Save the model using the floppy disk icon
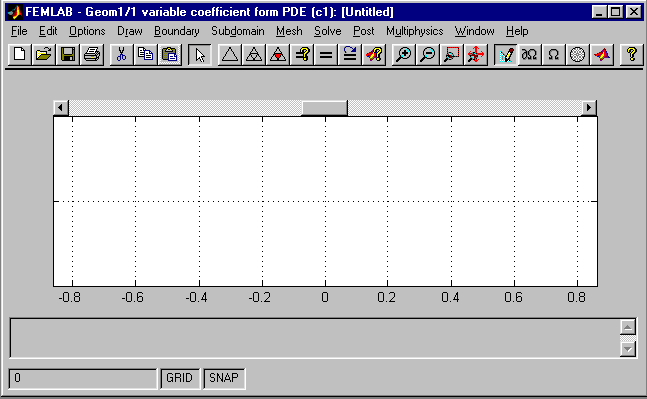The height and width of the screenshot is (399, 647). 68,54
